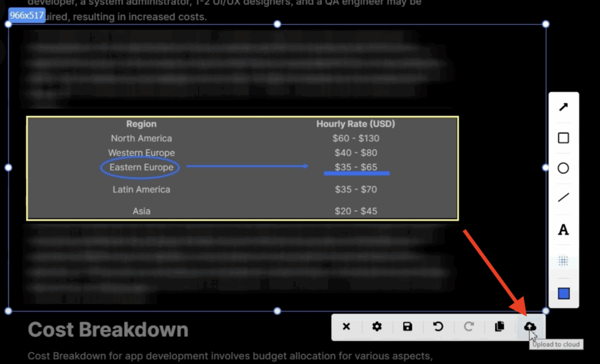600x364 pixels.
Task: Click the '$60 - $130' rate cell
Action: coord(356,139)
